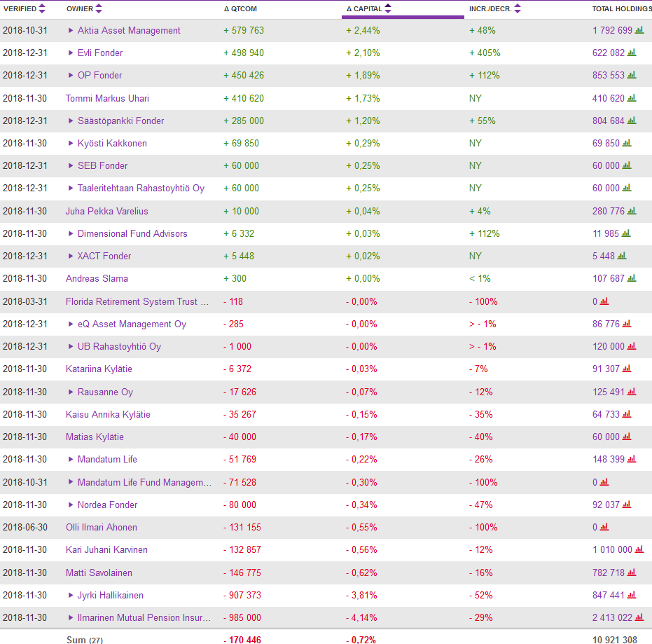Open Katariina Kylätie owner link
This screenshot has height=644, width=652.
point(99,369)
